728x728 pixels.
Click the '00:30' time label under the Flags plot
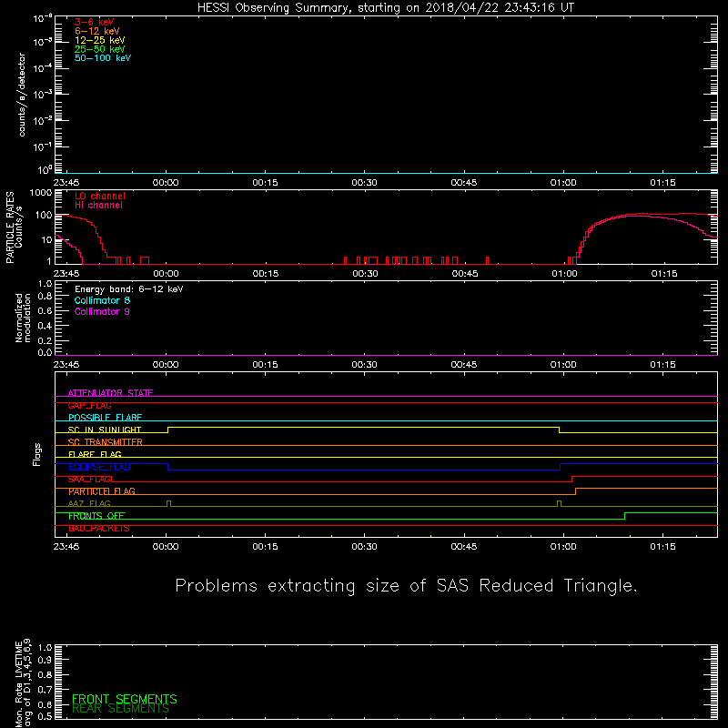tap(365, 547)
